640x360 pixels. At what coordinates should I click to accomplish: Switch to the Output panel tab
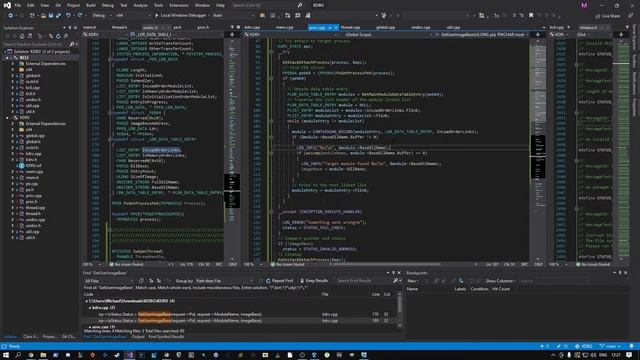click(138, 337)
